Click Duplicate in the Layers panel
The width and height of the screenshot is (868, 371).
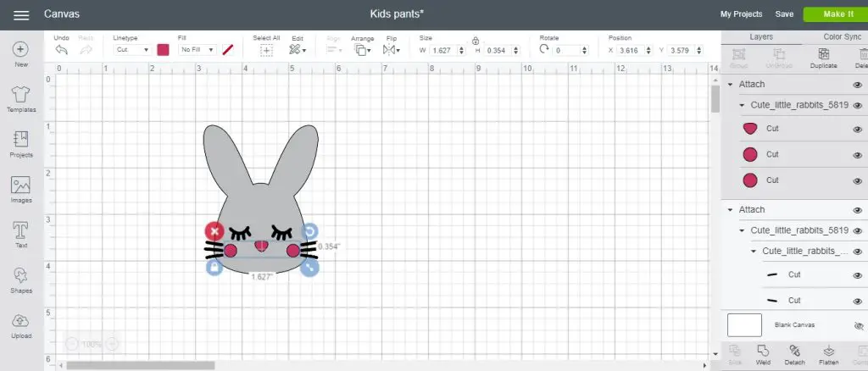(823, 58)
